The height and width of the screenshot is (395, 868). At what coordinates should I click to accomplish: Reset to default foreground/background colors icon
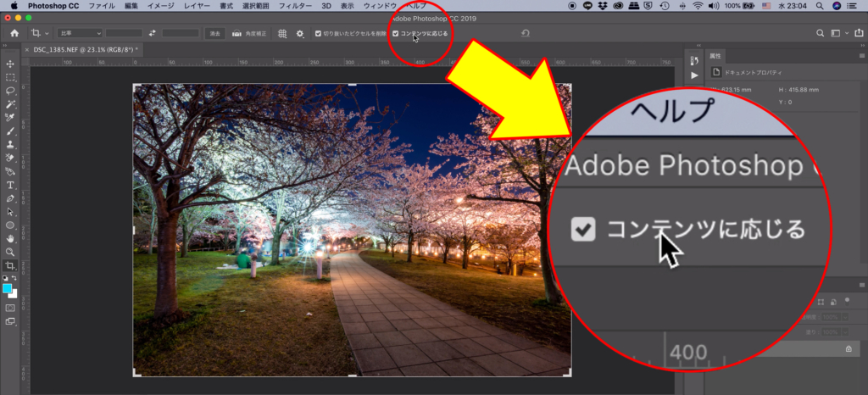pyautogui.click(x=6, y=278)
